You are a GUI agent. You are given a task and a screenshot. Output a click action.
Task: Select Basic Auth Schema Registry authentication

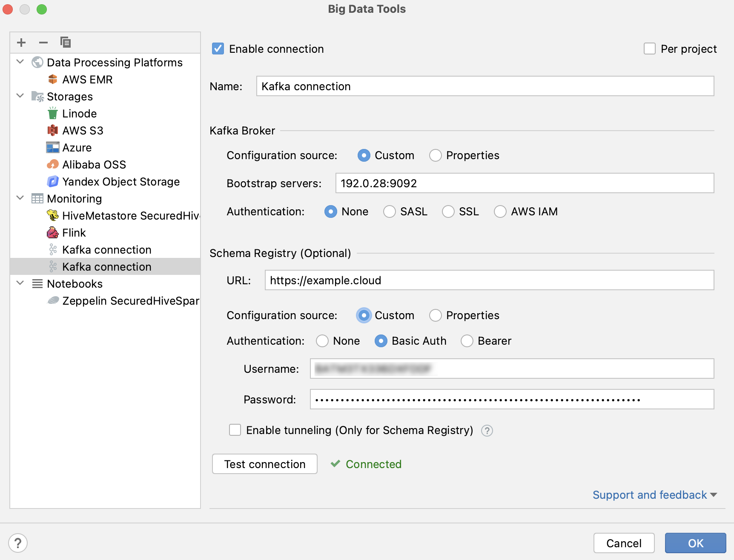[x=381, y=341]
